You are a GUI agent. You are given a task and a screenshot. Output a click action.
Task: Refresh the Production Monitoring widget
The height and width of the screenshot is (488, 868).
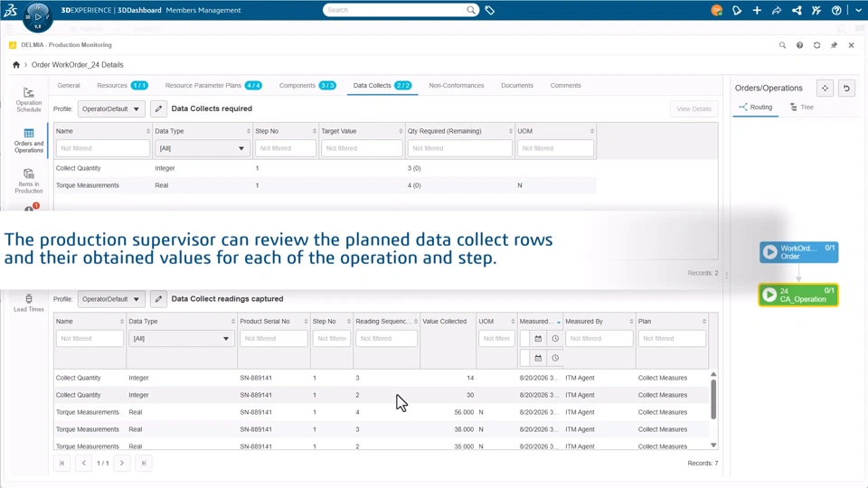[x=816, y=45]
